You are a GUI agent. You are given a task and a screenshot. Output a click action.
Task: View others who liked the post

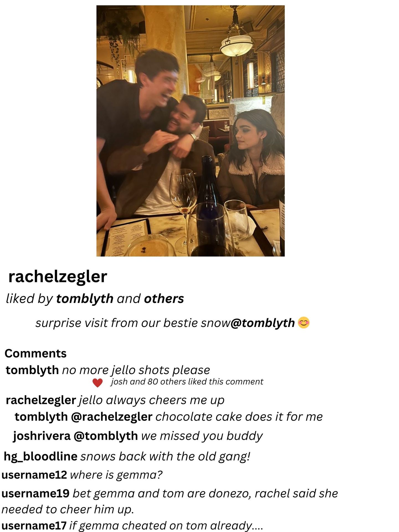164,299
